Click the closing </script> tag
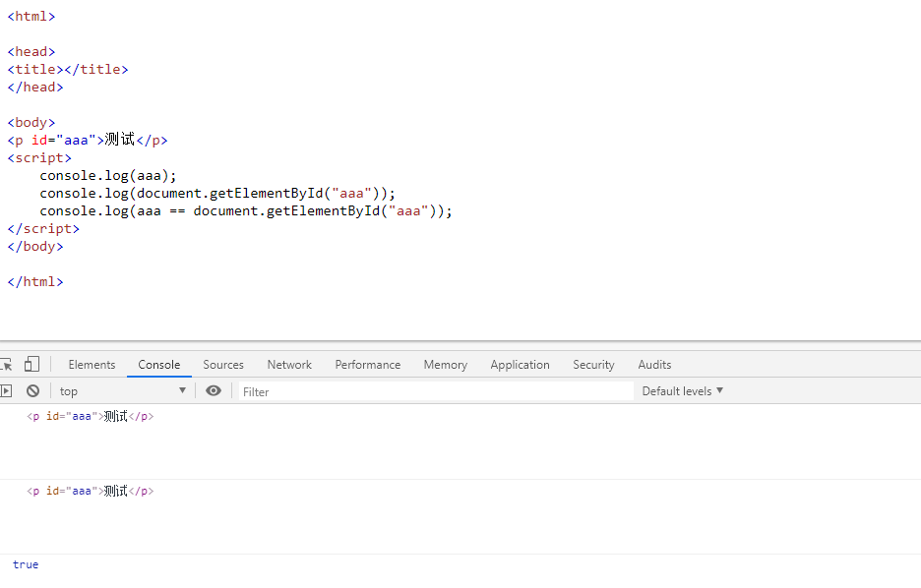The image size is (921, 588). (43, 228)
